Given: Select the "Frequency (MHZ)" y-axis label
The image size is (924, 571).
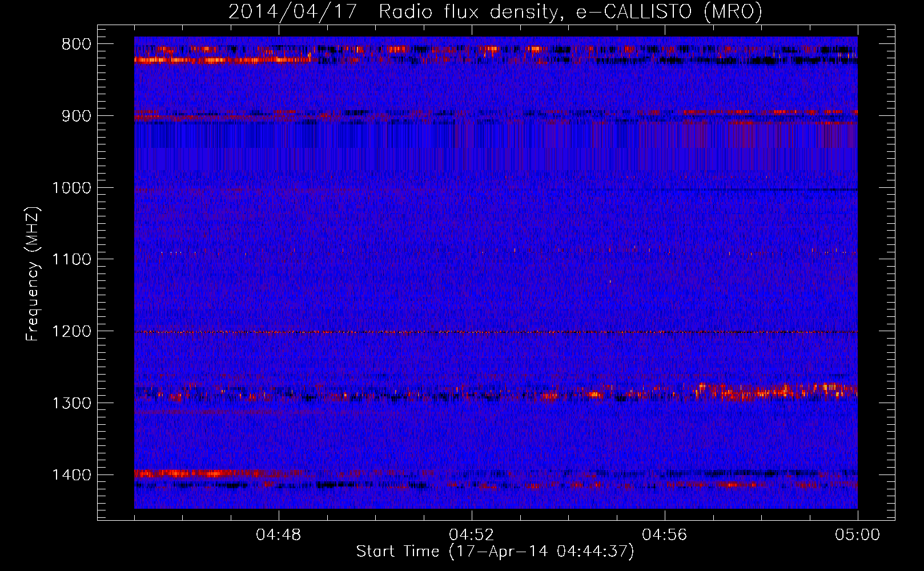Looking at the screenshot, I should click(x=33, y=274).
